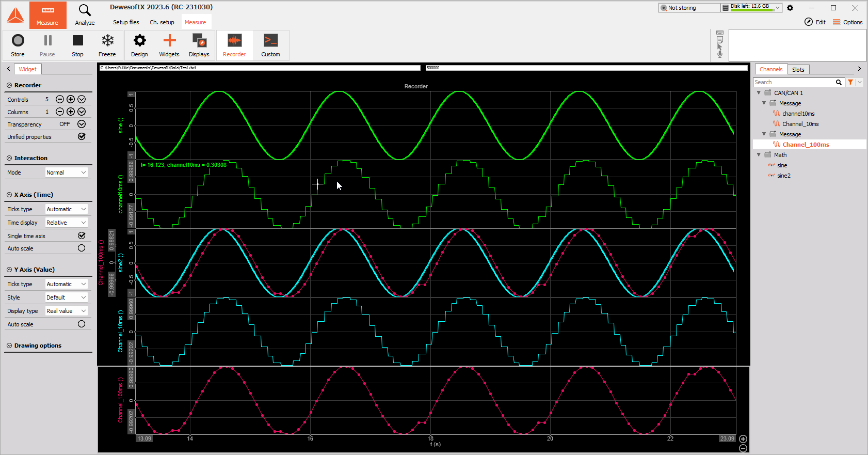The height and width of the screenshot is (455, 868).
Task: Collapse the left properties panel
Action: [8, 69]
